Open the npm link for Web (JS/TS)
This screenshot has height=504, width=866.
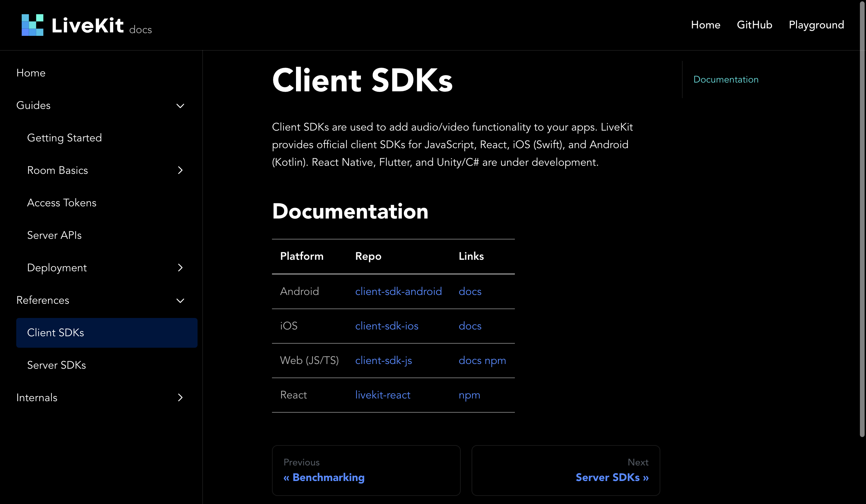click(x=495, y=360)
